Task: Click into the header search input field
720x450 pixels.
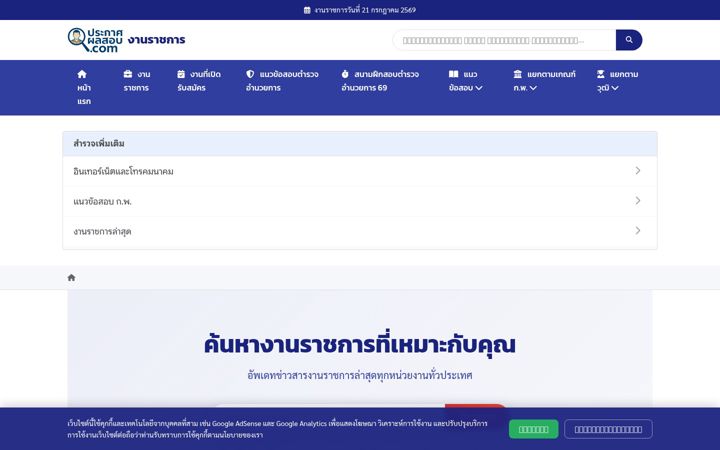Action: pyautogui.click(x=504, y=40)
